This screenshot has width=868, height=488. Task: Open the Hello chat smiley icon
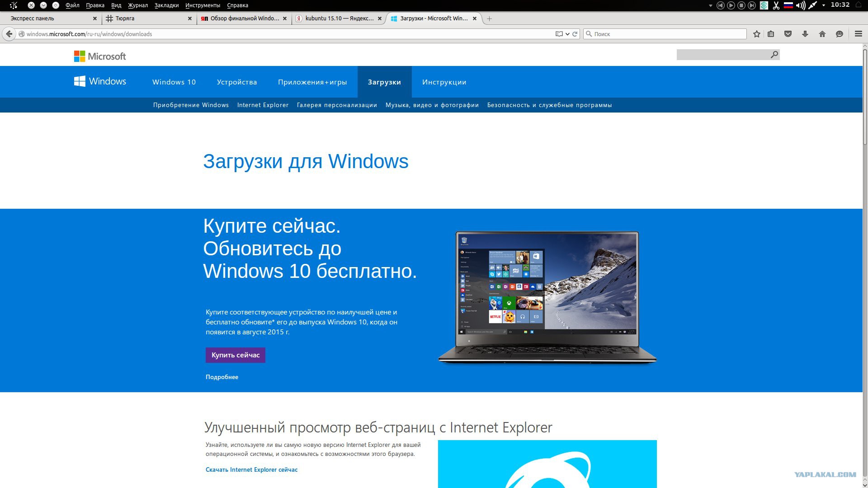[x=840, y=34]
